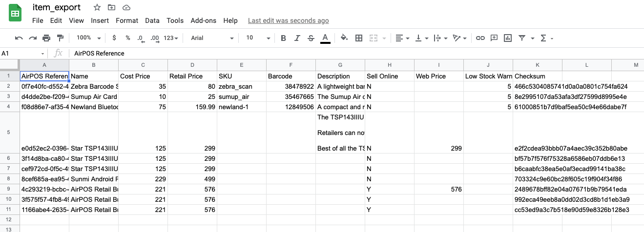Open the File menu
644x232 pixels.
pyautogui.click(x=38, y=20)
